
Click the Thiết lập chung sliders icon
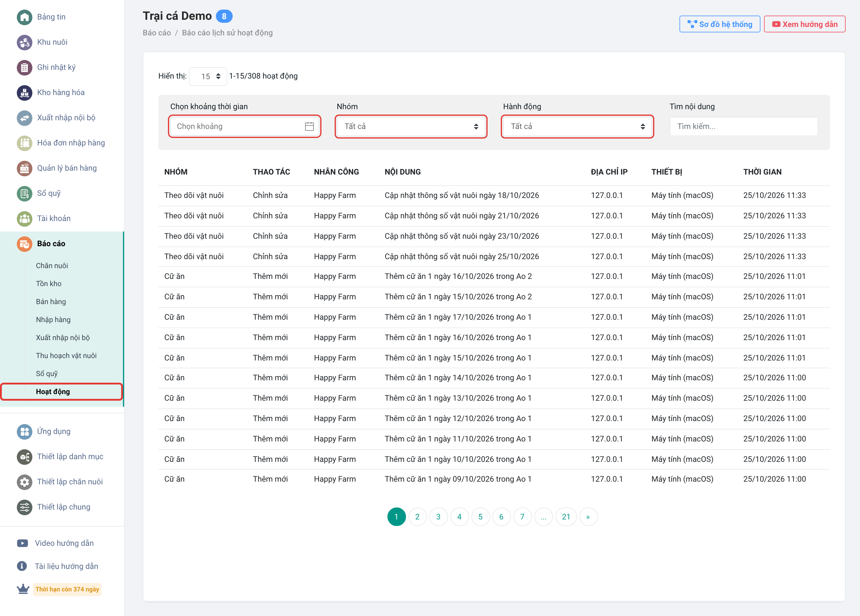click(24, 507)
